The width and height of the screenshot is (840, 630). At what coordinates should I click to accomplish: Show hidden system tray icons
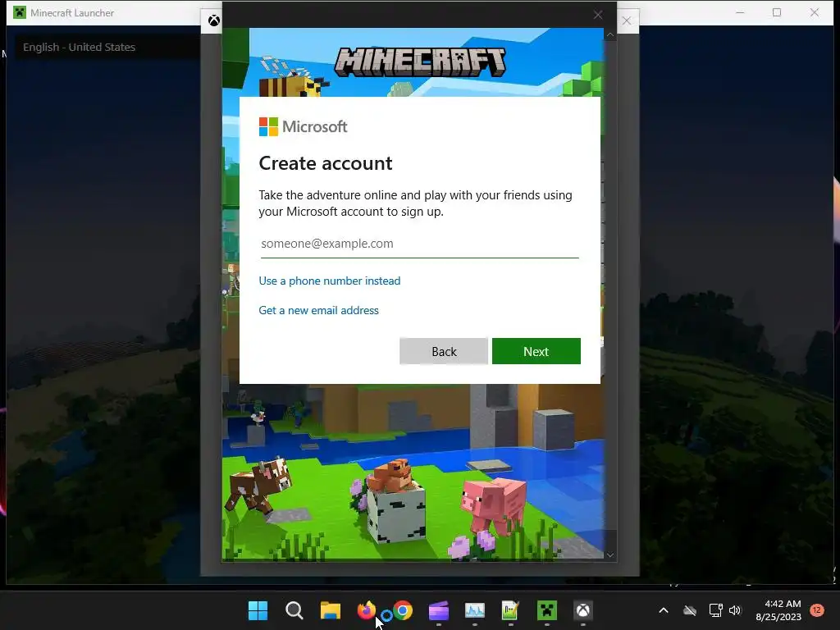click(x=663, y=610)
